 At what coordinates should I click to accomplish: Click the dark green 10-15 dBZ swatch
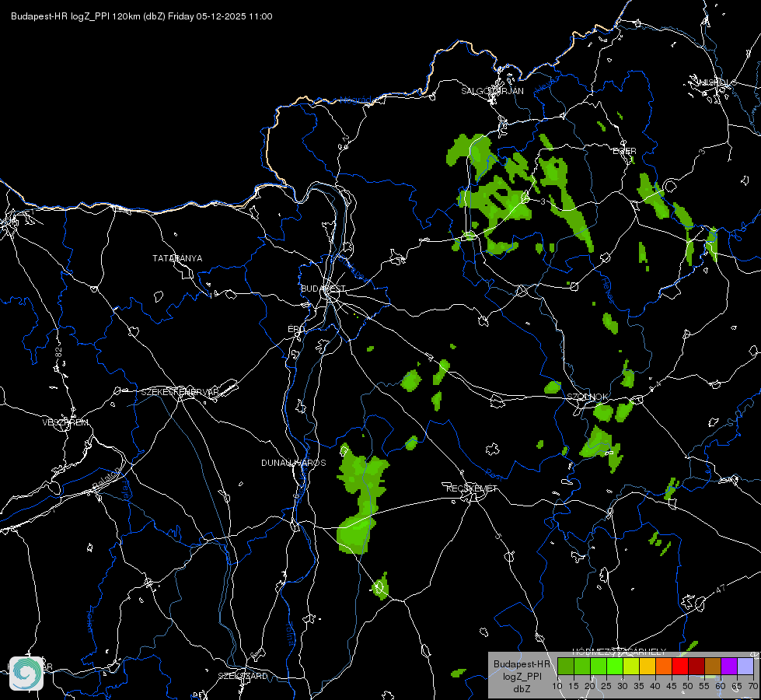click(565, 666)
